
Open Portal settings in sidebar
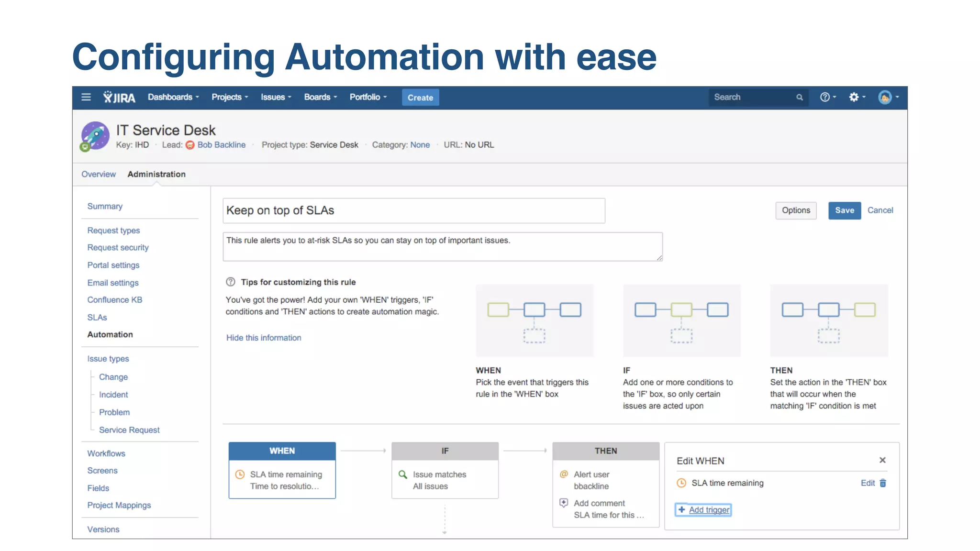tap(113, 265)
